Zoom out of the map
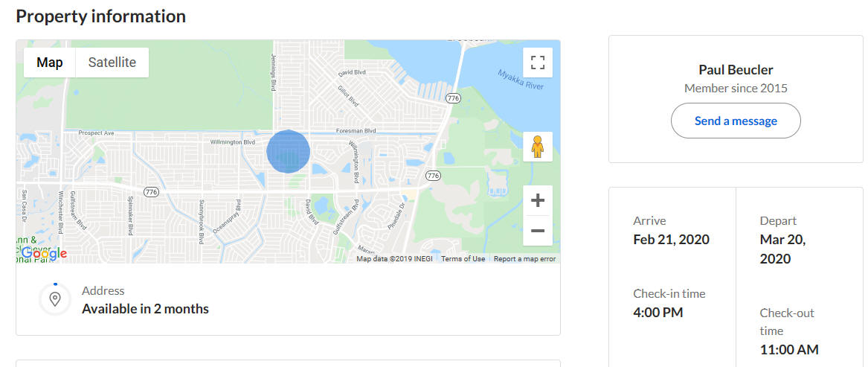 (538, 231)
